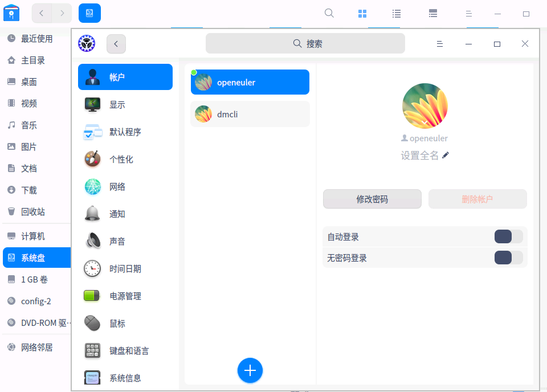This screenshot has width=547, height=392.
Task: Open 回收站 trash in file manager sidebar
Action: click(x=36, y=212)
